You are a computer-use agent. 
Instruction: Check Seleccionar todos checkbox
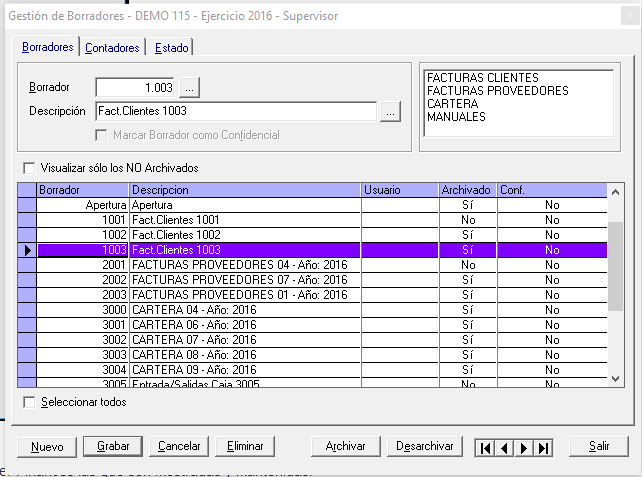coord(29,402)
